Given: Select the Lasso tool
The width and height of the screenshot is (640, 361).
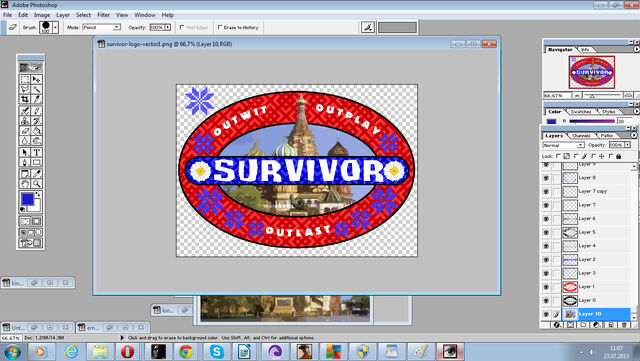Looking at the screenshot, I should [25, 89].
